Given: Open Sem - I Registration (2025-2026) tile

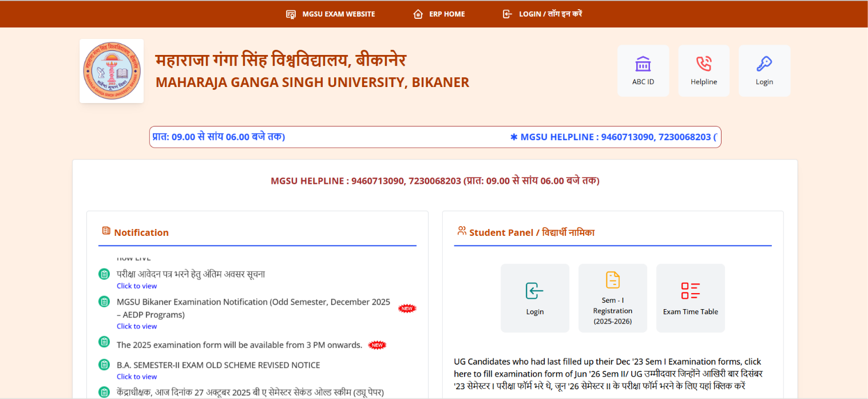Looking at the screenshot, I should pyautogui.click(x=613, y=298).
